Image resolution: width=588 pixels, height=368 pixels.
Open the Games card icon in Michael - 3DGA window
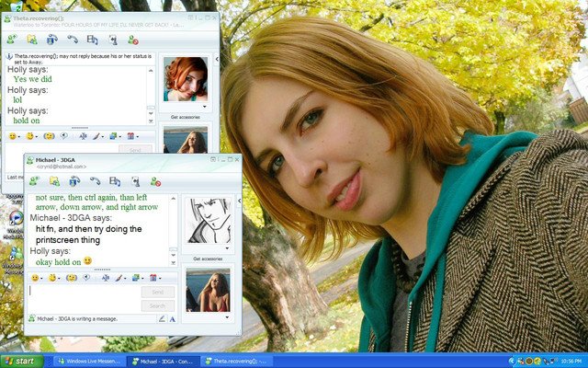click(135, 182)
